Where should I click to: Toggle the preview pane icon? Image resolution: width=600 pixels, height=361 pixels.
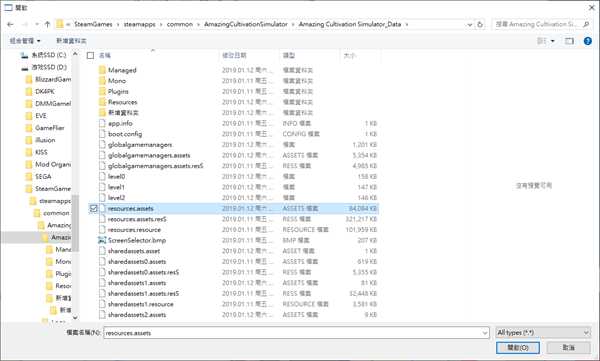569,41
